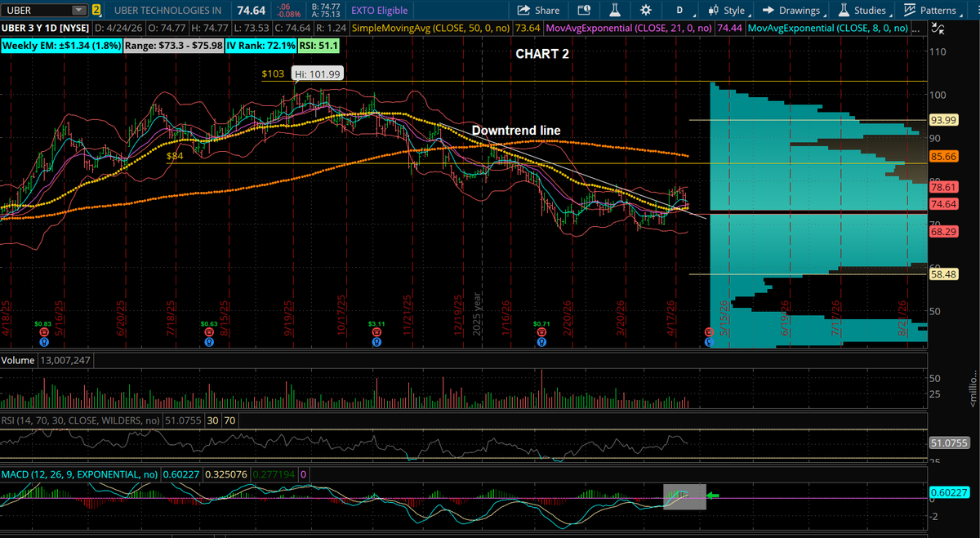The image size is (980, 538).
Task: Select the MovAvgExponential (CLOSE, 8, 0, no) label
Action: (x=827, y=28)
